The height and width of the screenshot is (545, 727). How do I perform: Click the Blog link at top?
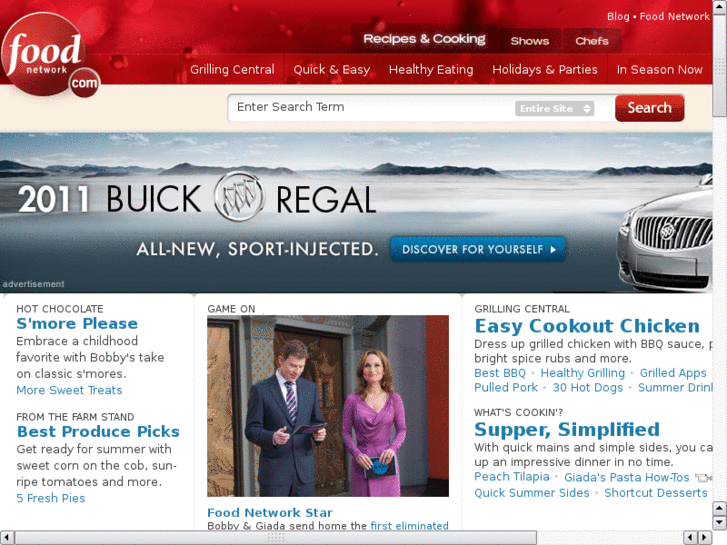[618, 17]
